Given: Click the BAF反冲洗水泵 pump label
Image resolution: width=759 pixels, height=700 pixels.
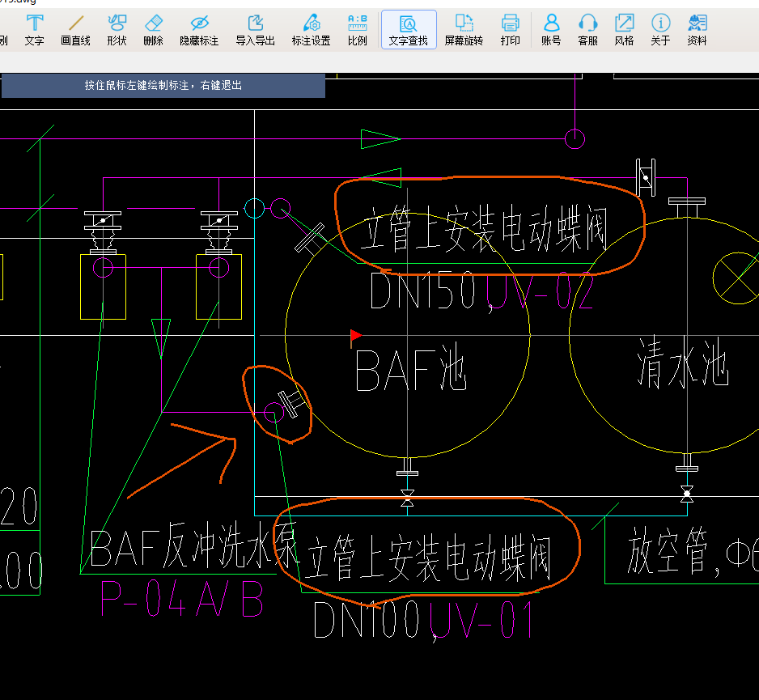Looking at the screenshot, I should pos(193,545).
